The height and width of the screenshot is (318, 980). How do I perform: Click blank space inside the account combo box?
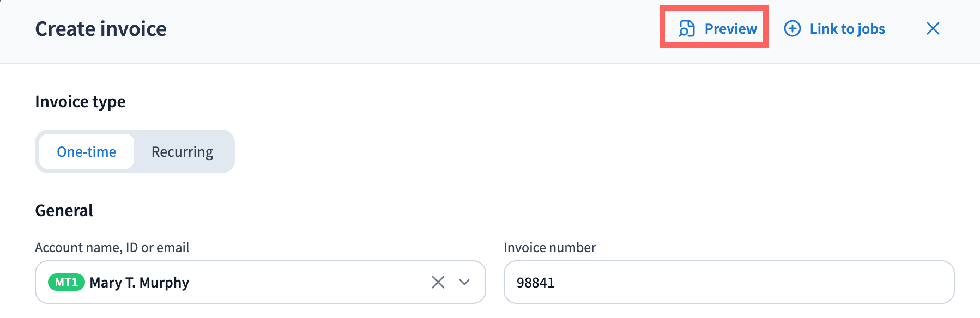(x=305, y=282)
